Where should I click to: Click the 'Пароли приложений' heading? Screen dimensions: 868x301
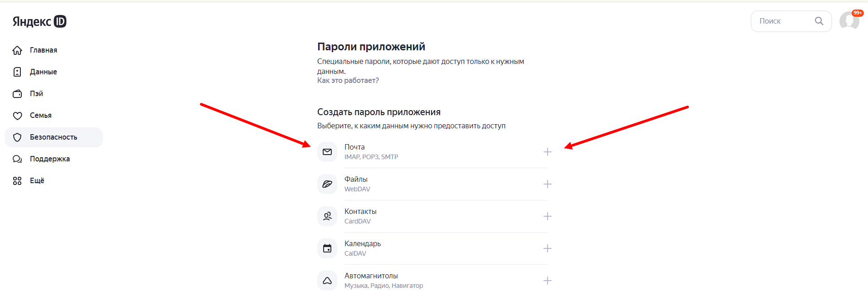[x=371, y=47]
